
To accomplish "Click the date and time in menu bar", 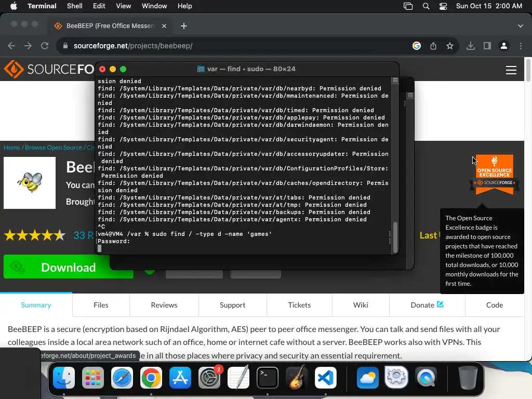I will coord(489,6).
